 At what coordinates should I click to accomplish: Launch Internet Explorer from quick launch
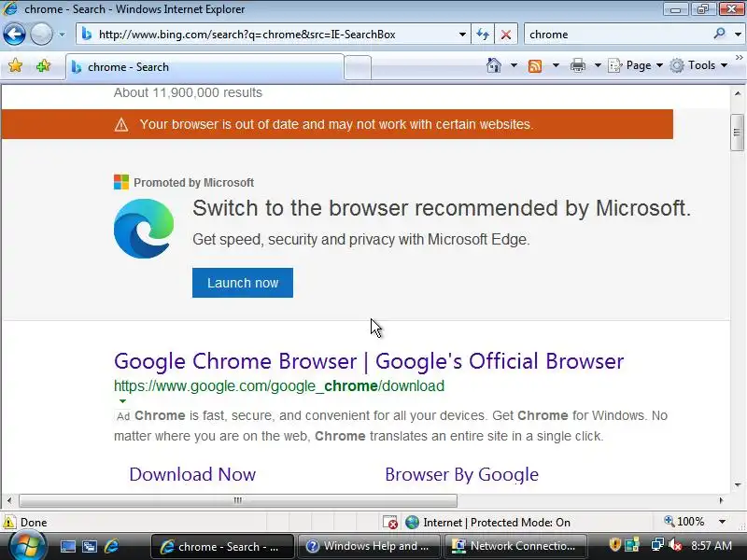111,546
